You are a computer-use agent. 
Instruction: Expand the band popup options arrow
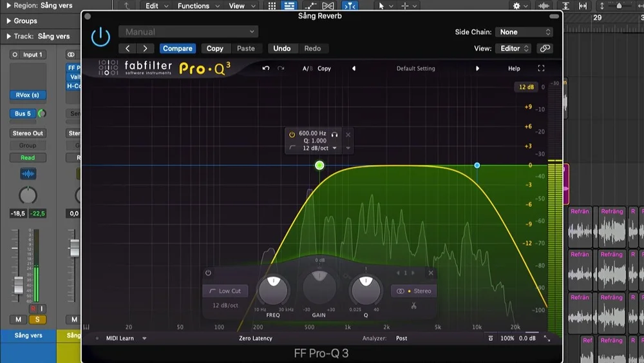tap(348, 148)
